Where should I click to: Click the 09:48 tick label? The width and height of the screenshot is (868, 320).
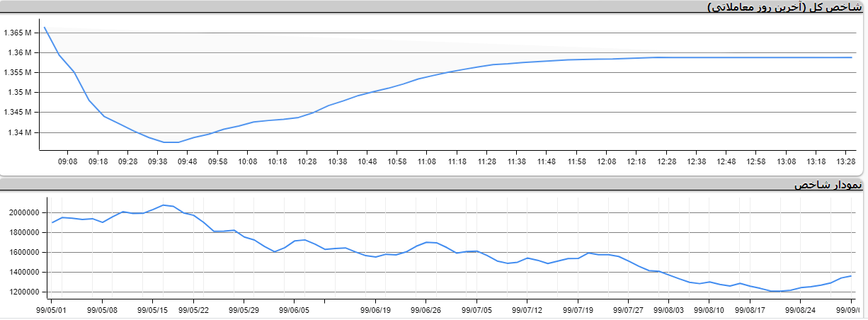click(x=188, y=161)
